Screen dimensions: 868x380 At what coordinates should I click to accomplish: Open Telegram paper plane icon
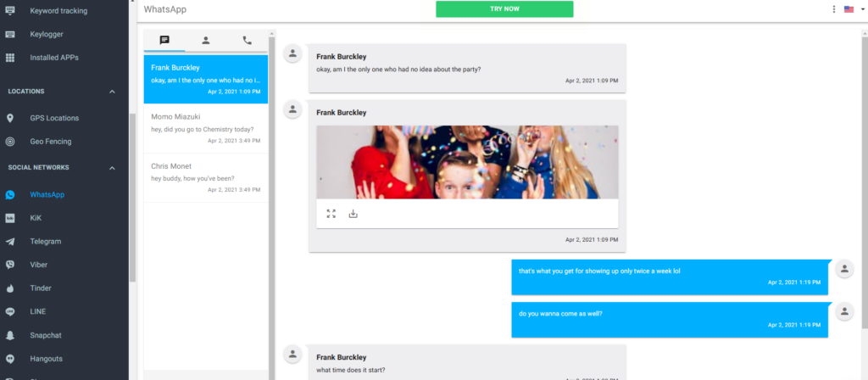pos(10,242)
